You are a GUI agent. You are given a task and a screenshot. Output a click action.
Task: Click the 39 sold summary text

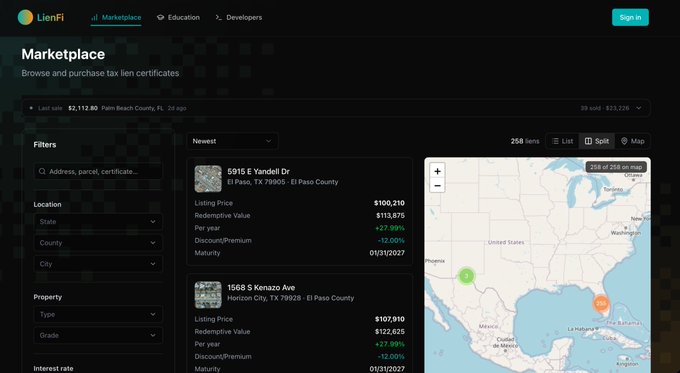605,108
